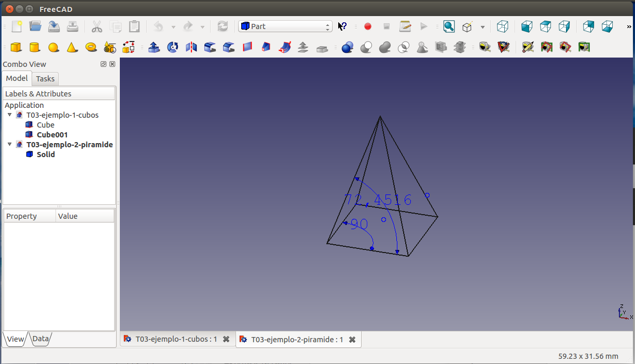The height and width of the screenshot is (364, 635).
Task: Create a box primitive solid
Action: pos(16,48)
